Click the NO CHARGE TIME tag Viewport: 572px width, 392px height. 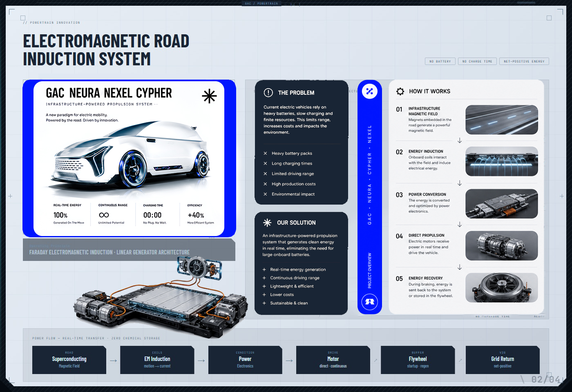477,61
